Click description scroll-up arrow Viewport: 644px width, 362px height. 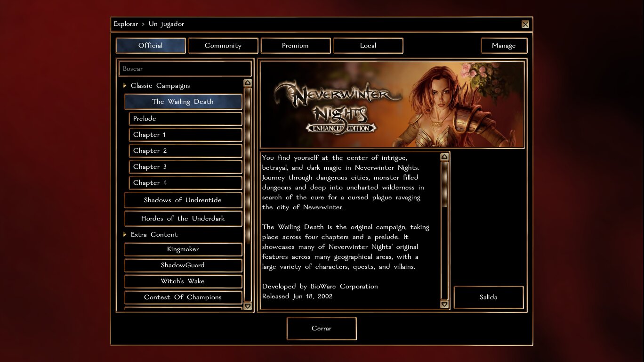coord(444,157)
